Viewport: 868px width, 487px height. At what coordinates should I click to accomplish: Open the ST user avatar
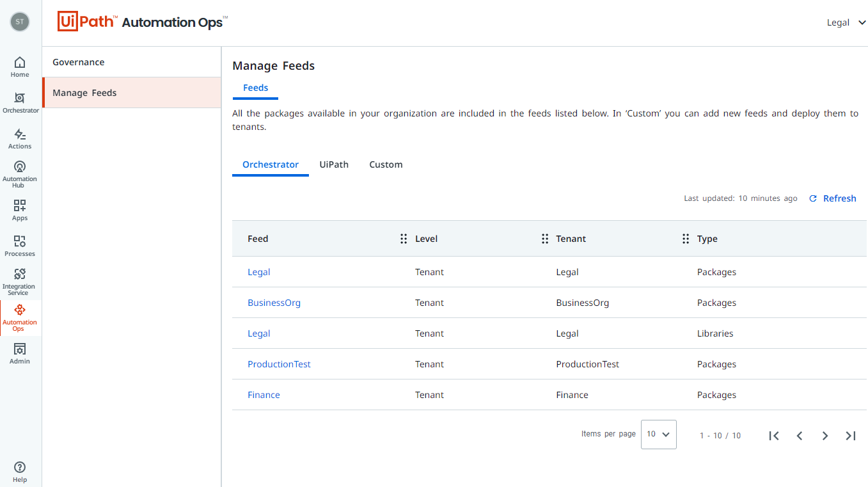(20, 22)
